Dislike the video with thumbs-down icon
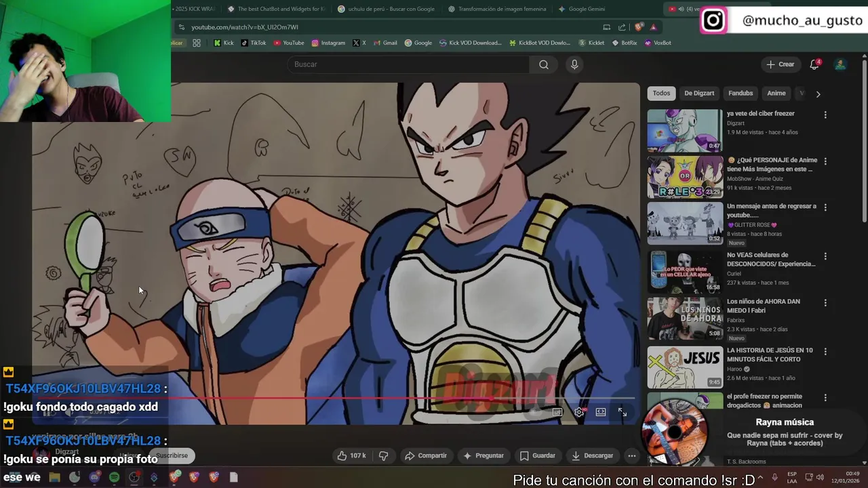 click(383, 455)
